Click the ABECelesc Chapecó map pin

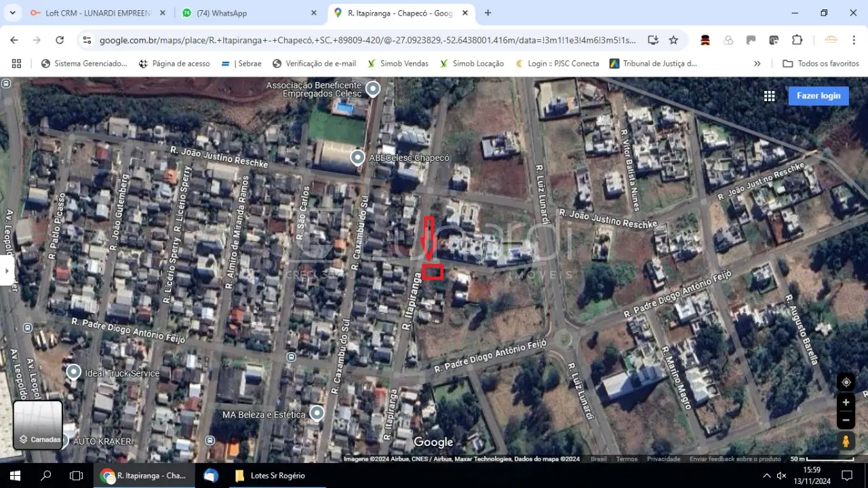(357, 158)
